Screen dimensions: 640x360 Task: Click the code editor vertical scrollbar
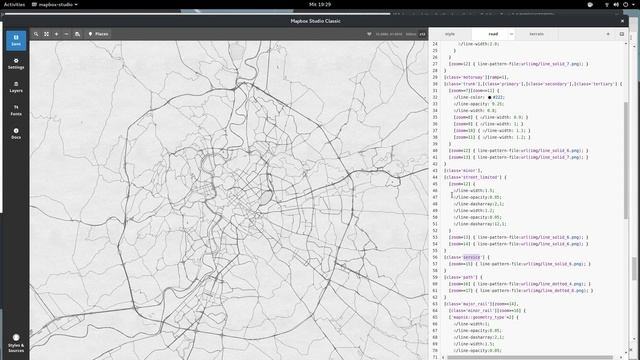coord(626,160)
